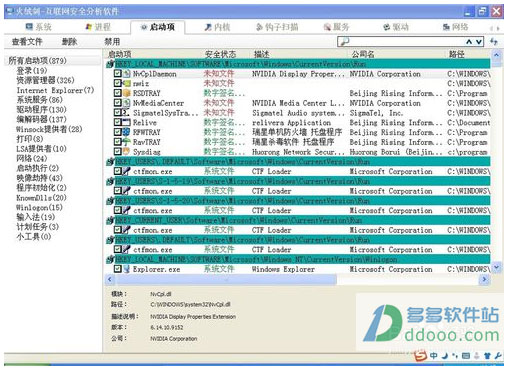Click the search down arrow icon
Viewport: 510px width, 368px height.
click(x=479, y=42)
